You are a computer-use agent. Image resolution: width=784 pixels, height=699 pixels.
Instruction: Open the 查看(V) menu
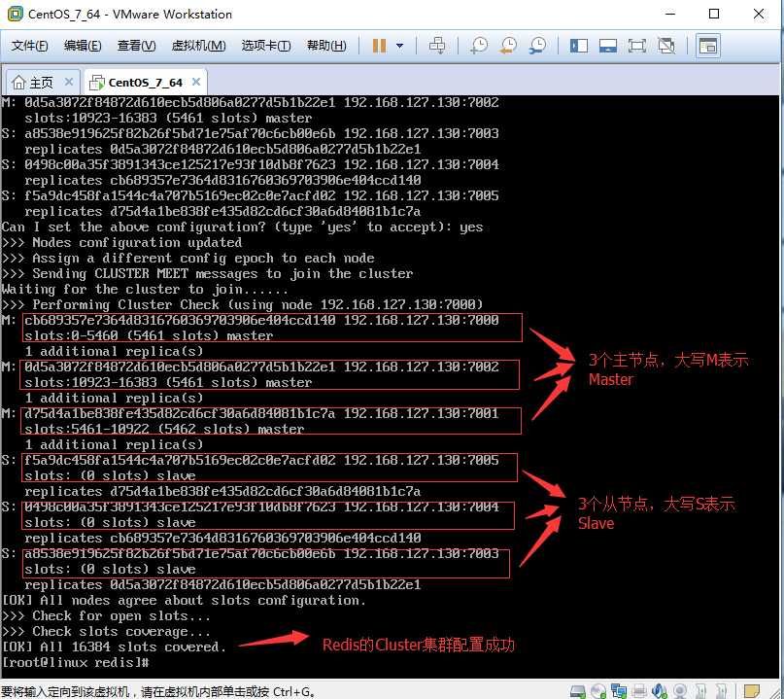pos(136,46)
